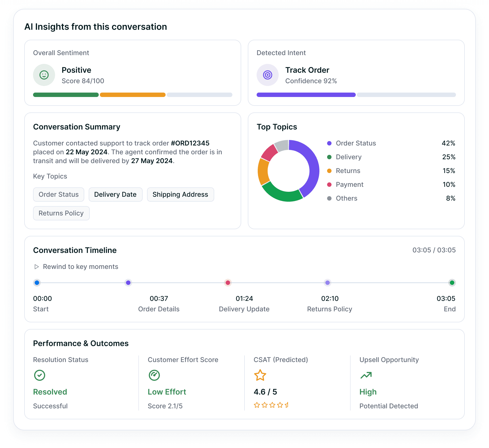Click the small CSAT star rating row
This screenshot has height=448, width=489.
[271, 405]
